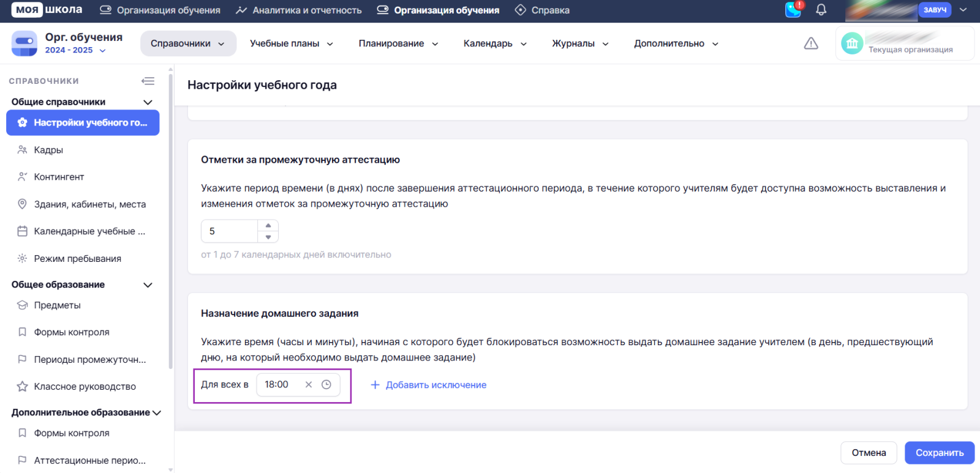Screen dimensions: 980x473
Task: Increase attestation days with up arrow
Action: [268, 226]
